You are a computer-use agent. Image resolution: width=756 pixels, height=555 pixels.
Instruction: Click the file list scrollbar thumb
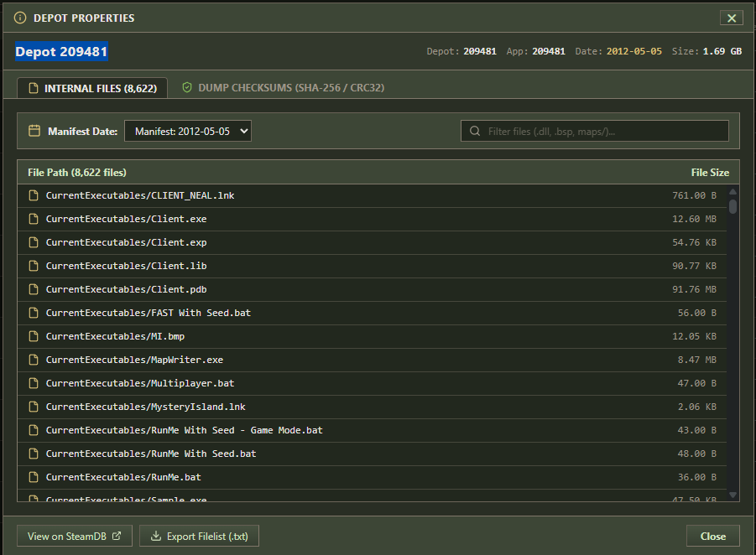point(733,206)
